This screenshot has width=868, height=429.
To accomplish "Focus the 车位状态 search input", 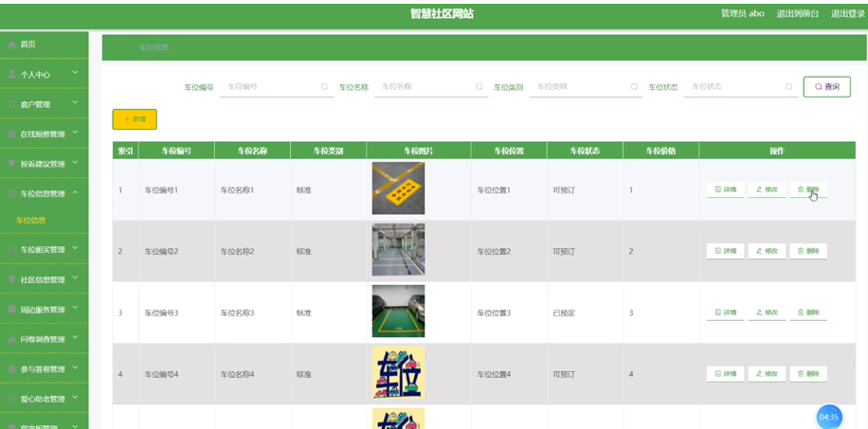I will (741, 87).
